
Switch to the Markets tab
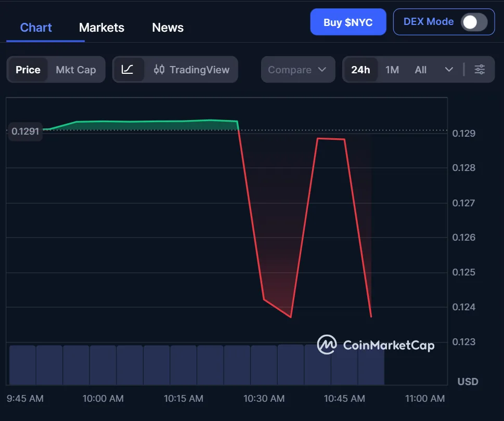coord(101,27)
